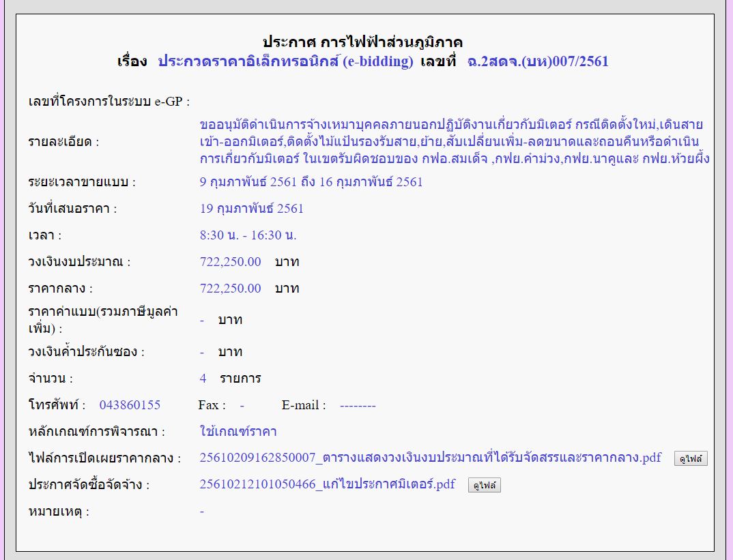Viewport: 733px width, 560px height.
Task: Click sale period 9 กุมภาพันธ์ 2561 ถึง 16 กุมภาพันธ์ 2561
Action: 311,181
